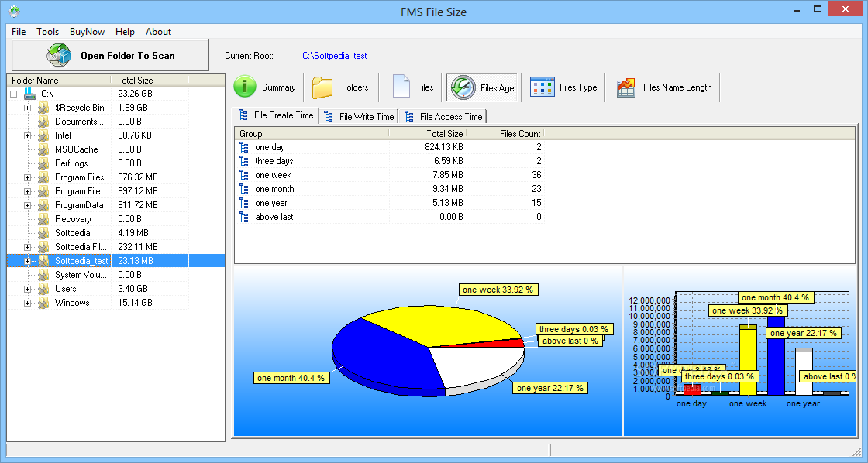Select the System Volu... folder row
Screen dimensions: 868x463
[x=98, y=275]
